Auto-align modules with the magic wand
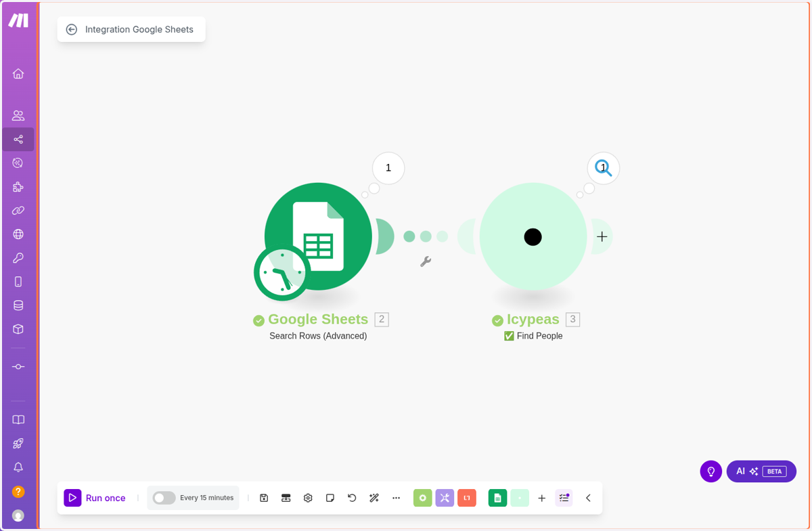Screen dimensions: 812x531 (x=374, y=498)
